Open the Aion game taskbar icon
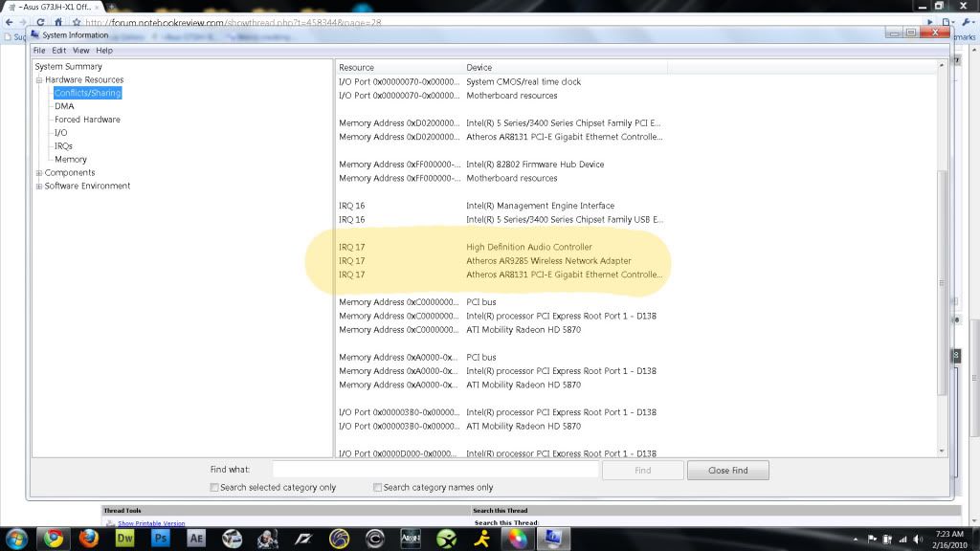The width and height of the screenshot is (980, 551). (411, 539)
